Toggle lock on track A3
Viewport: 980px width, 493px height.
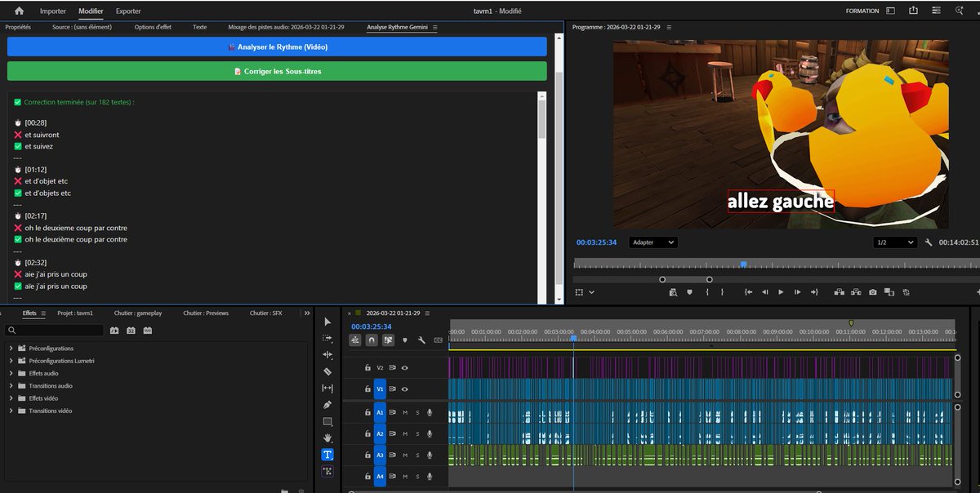(x=367, y=455)
